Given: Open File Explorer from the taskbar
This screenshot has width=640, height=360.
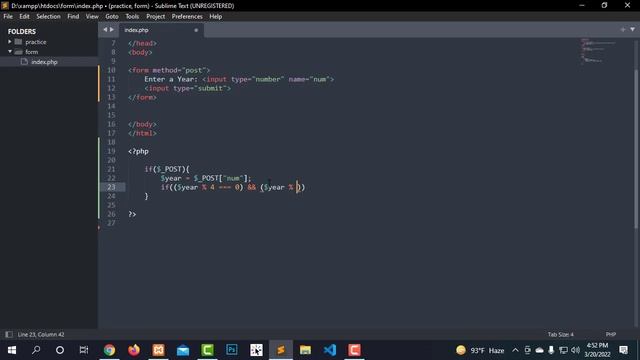Looking at the screenshot, I should point(305,350).
